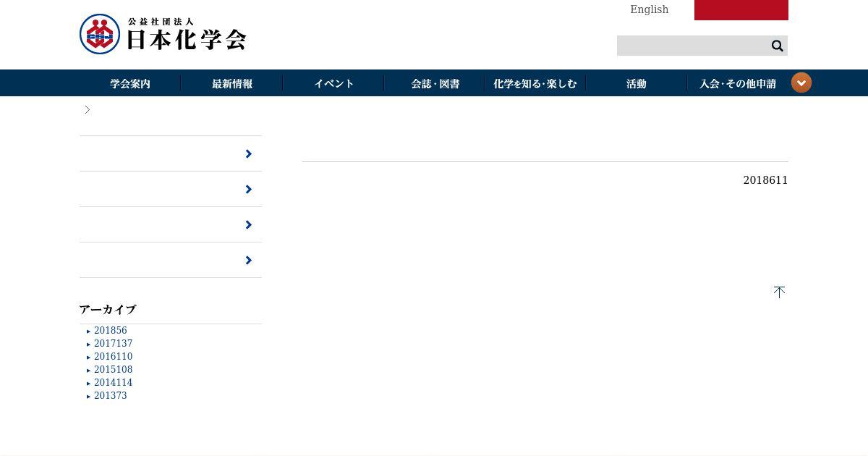
Task: Open the third sidebar chevron item
Action: pos(171,224)
